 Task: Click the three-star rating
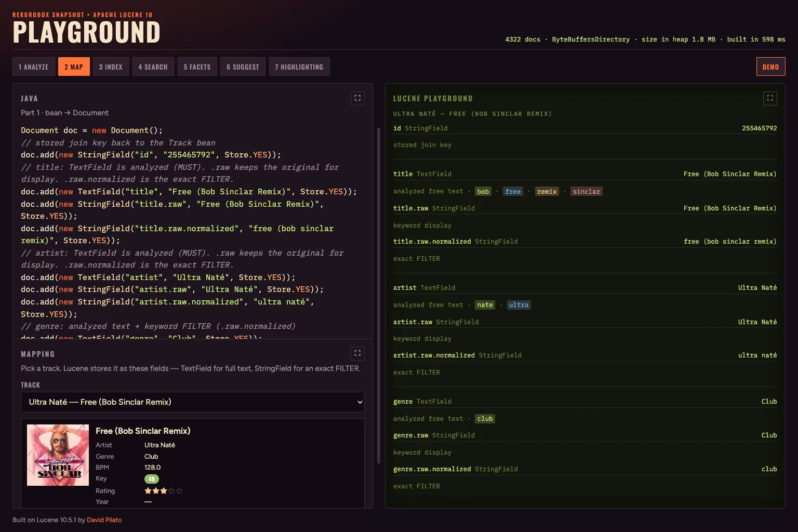coord(163,490)
